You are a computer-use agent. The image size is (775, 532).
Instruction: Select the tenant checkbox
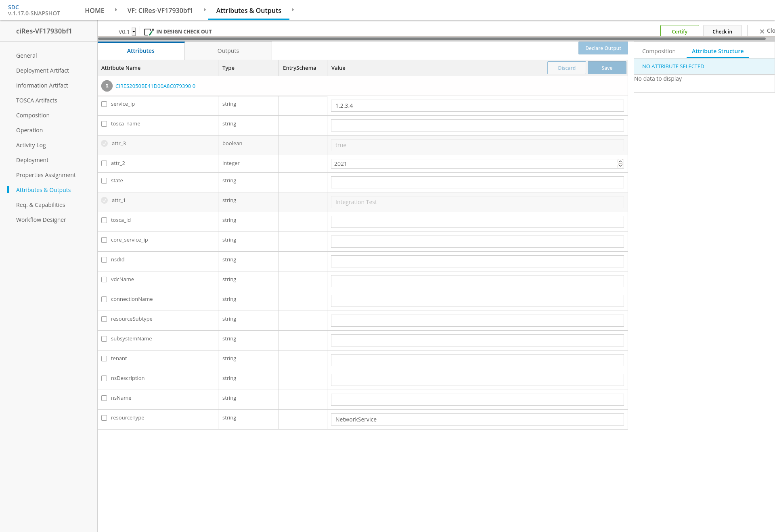[x=104, y=359]
